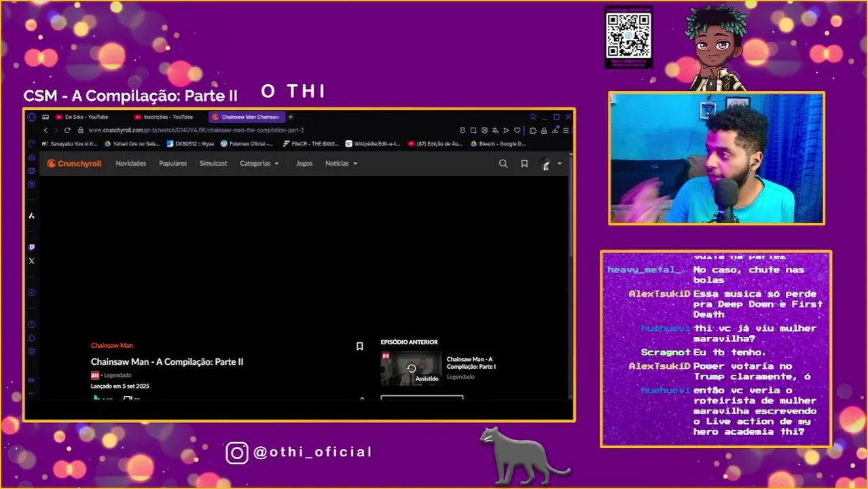The image size is (868, 489).
Task: Click the streamer webcam feed
Action: click(717, 158)
